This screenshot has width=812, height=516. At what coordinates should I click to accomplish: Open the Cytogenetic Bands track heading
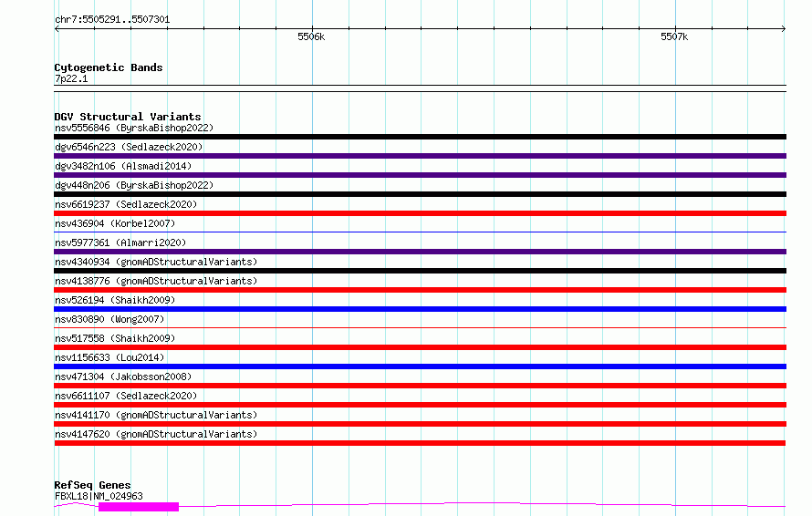coord(109,67)
